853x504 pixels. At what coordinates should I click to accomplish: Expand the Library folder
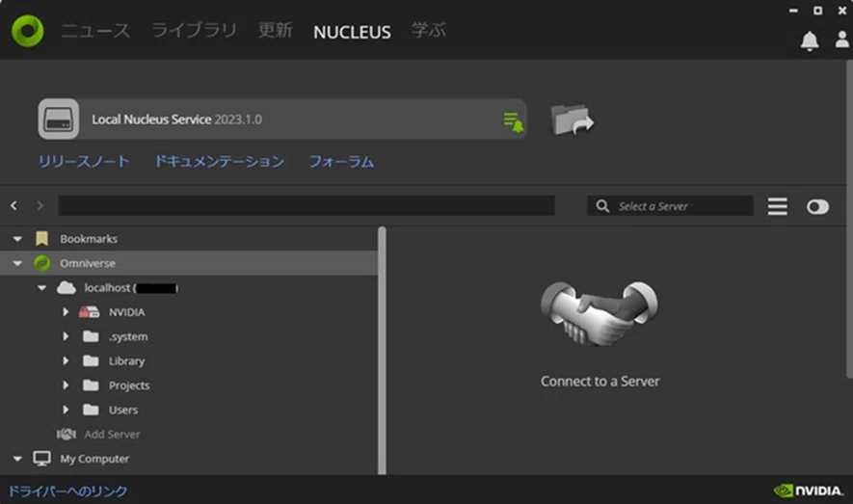click(66, 360)
